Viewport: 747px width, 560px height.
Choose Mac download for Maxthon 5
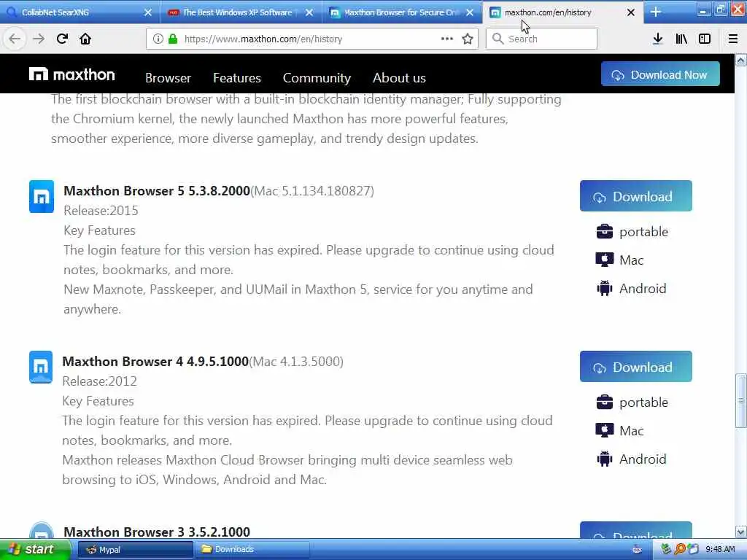[x=619, y=260]
